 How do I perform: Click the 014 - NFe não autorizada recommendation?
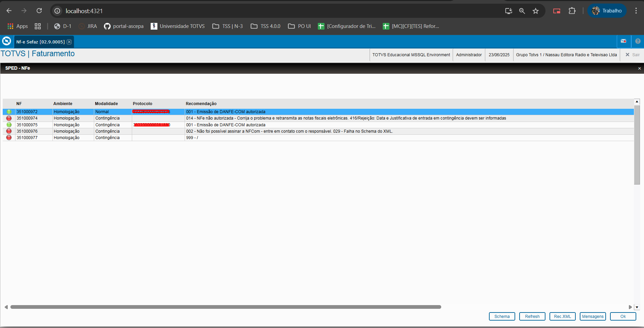tap(346, 118)
